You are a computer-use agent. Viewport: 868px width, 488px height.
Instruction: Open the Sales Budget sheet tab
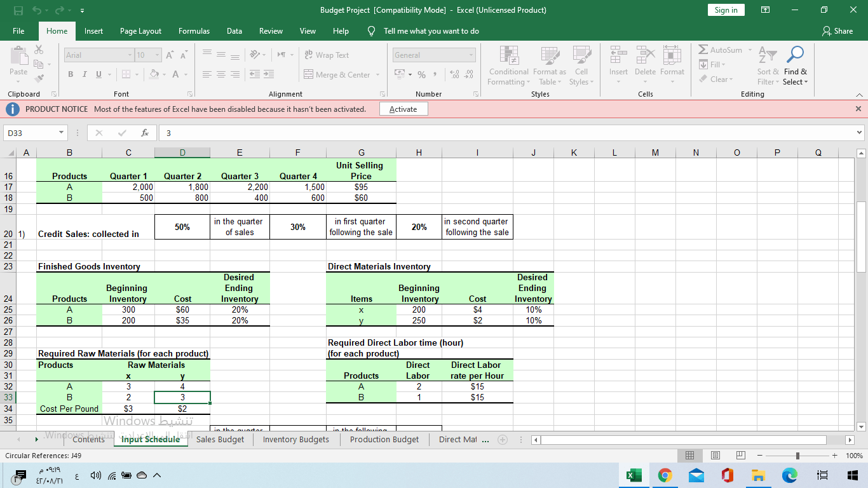pos(220,439)
